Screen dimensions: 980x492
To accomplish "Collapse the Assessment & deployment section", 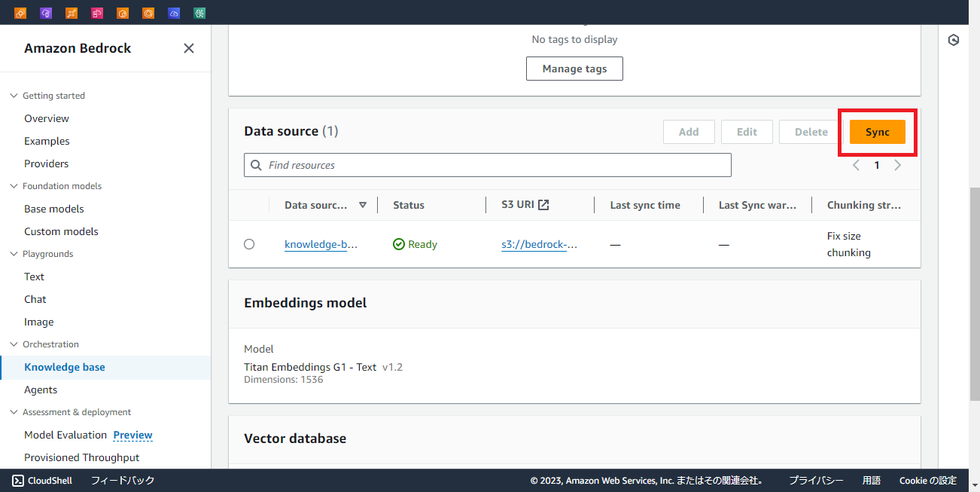I will pos(12,411).
